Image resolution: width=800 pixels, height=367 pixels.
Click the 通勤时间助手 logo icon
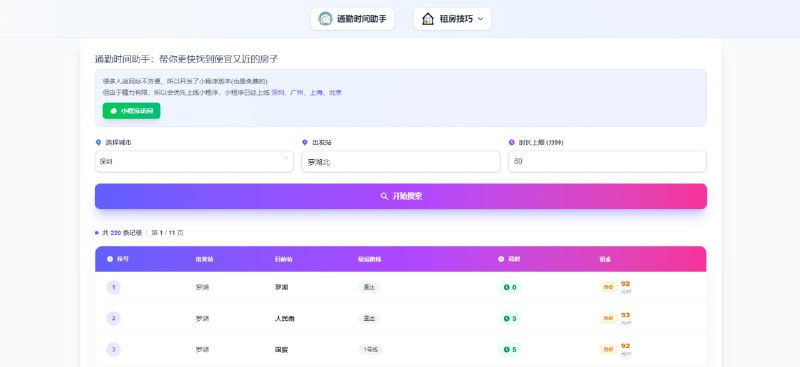[x=325, y=19]
